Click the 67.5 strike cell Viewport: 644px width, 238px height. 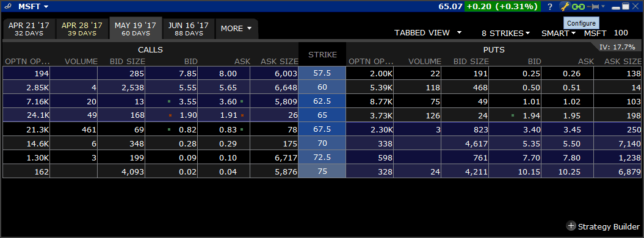[322, 129]
